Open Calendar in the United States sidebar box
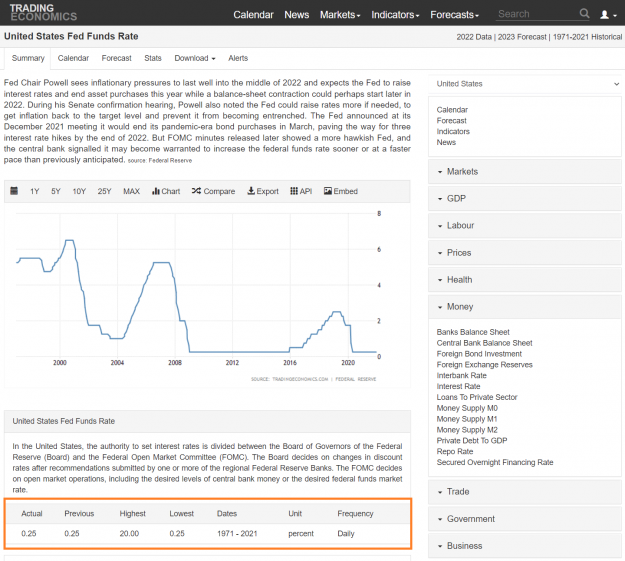 [452, 110]
